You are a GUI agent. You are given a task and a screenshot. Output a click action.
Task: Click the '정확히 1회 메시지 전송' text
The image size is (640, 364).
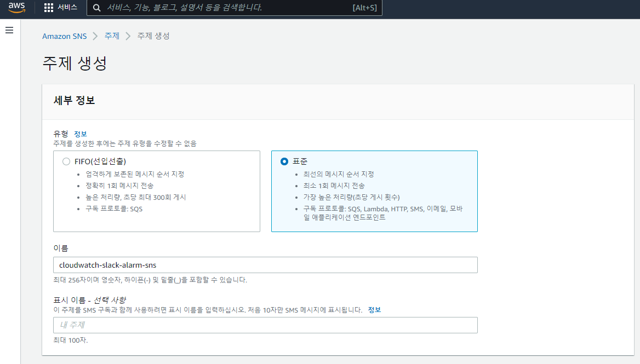tap(119, 186)
